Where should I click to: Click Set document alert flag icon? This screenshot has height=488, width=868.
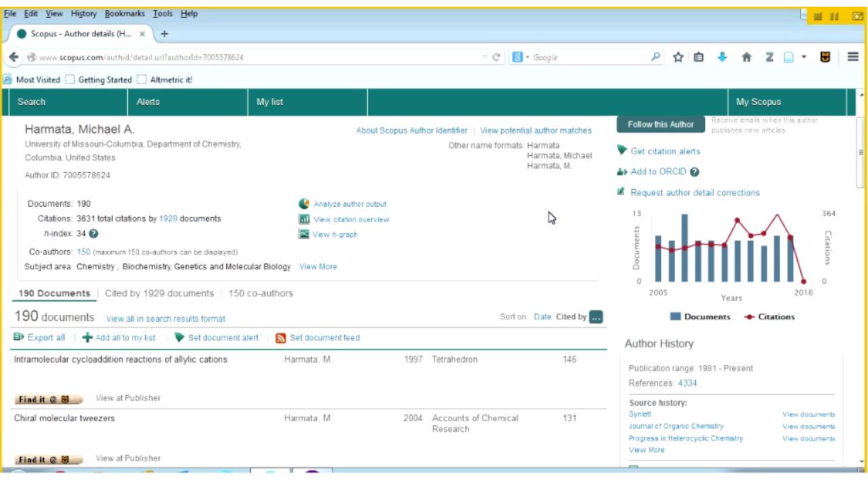179,338
